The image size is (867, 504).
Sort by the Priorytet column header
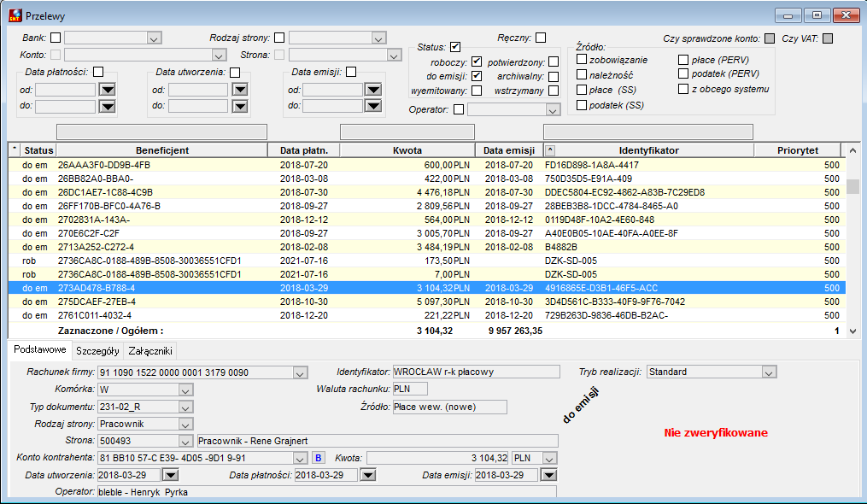click(x=797, y=150)
